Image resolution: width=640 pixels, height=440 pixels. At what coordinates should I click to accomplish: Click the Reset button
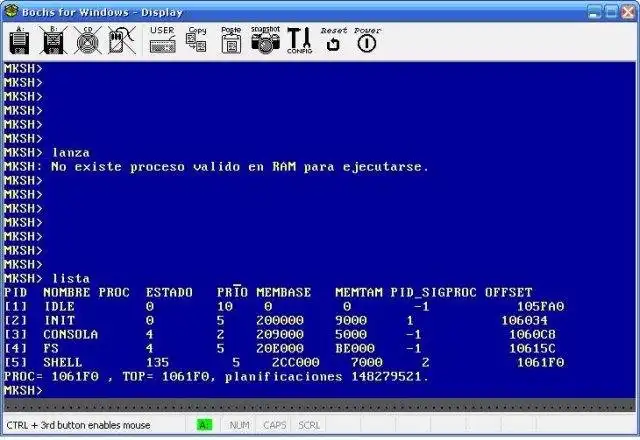tap(333, 40)
